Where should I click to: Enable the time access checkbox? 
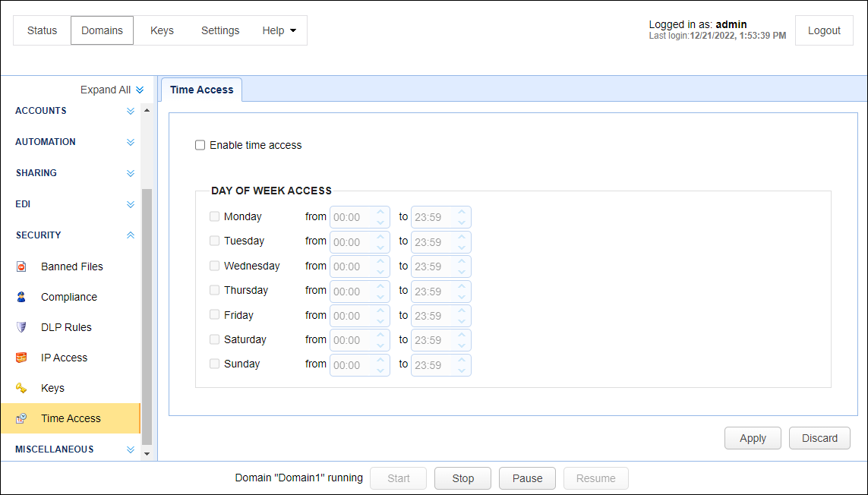click(200, 145)
